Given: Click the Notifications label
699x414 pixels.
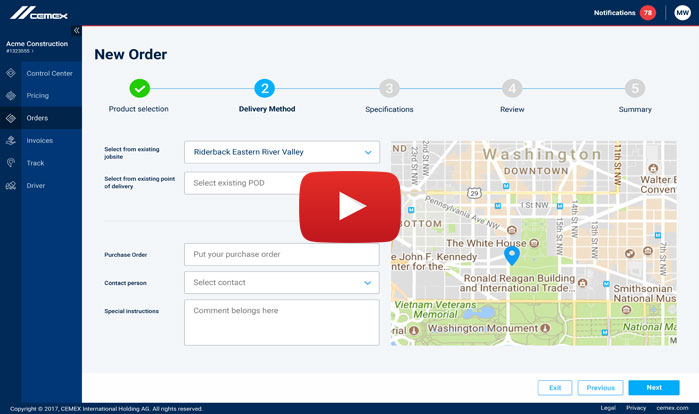Looking at the screenshot, I should (614, 13).
